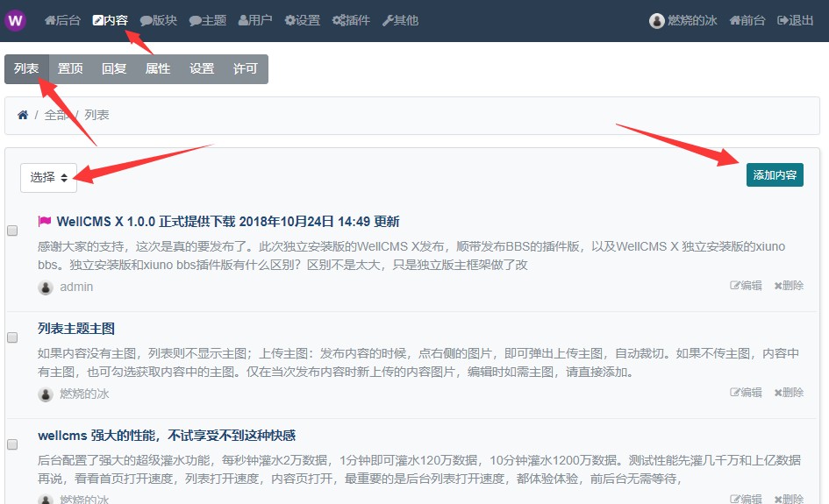
Task: Open the 内容 content menu
Action: coord(111,21)
